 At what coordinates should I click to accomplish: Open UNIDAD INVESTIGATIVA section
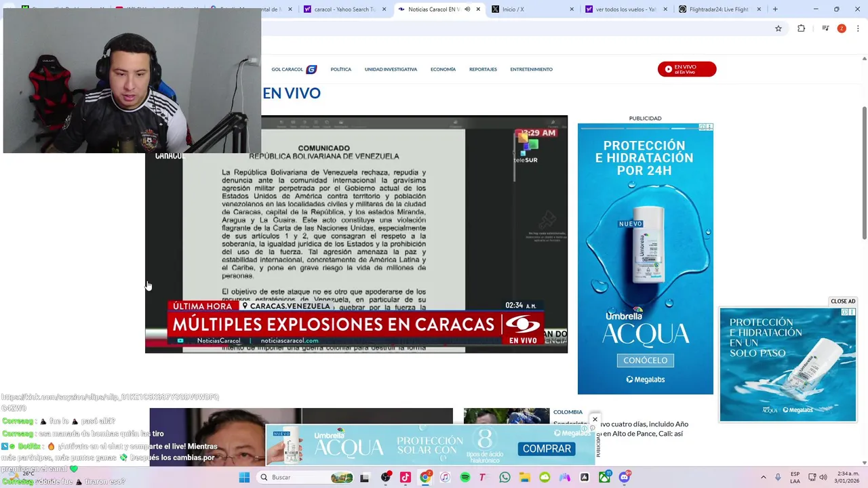click(x=391, y=69)
